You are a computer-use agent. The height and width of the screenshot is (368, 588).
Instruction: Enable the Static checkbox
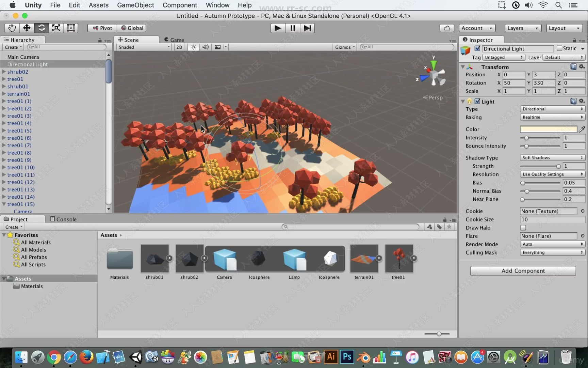pyautogui.click(x=559, y=48)
